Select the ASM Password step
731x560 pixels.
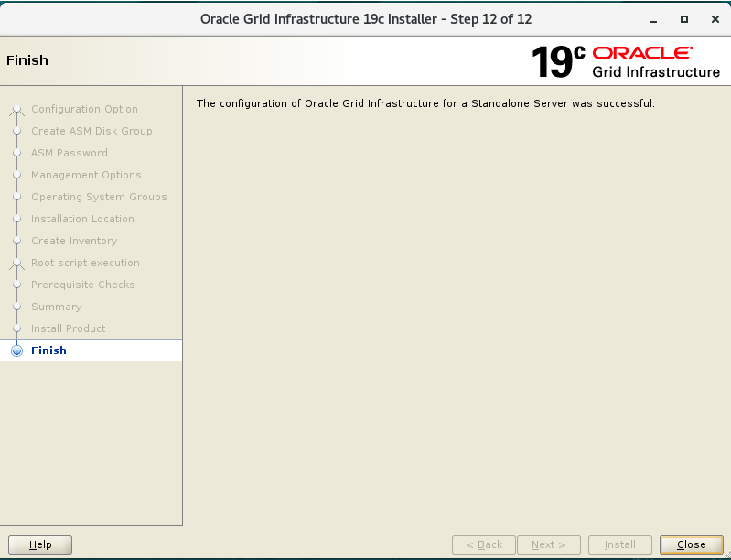point(70,153)
